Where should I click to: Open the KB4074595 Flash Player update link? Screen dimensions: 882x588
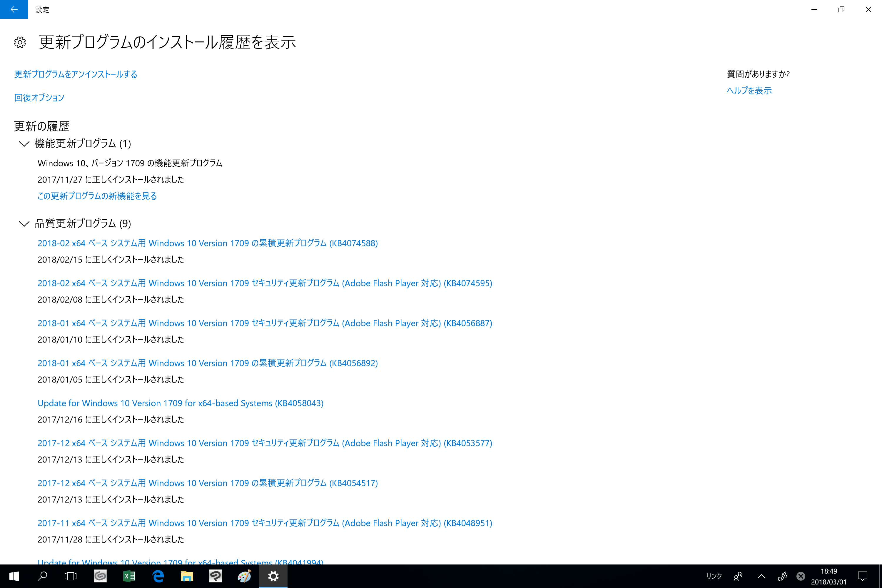click(265, 283)
